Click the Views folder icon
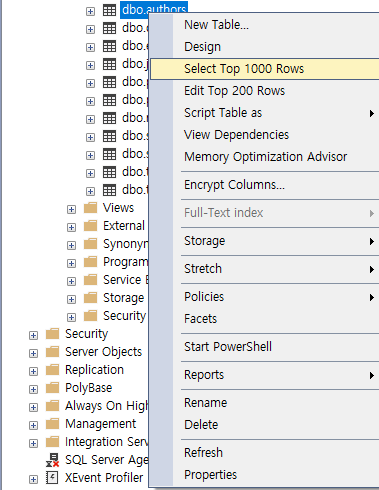The height and width of the screenshot is (490, 379). coord(90,208)
